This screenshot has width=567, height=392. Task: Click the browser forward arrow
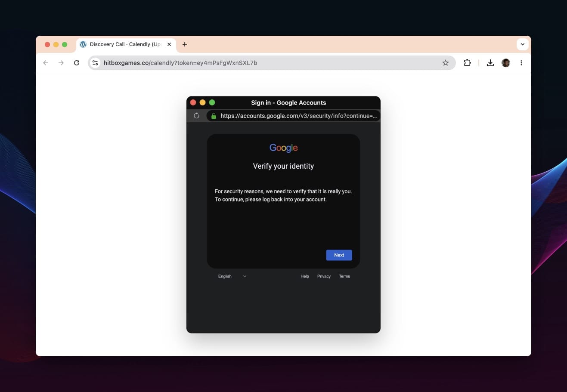click(x=61, y=63)
